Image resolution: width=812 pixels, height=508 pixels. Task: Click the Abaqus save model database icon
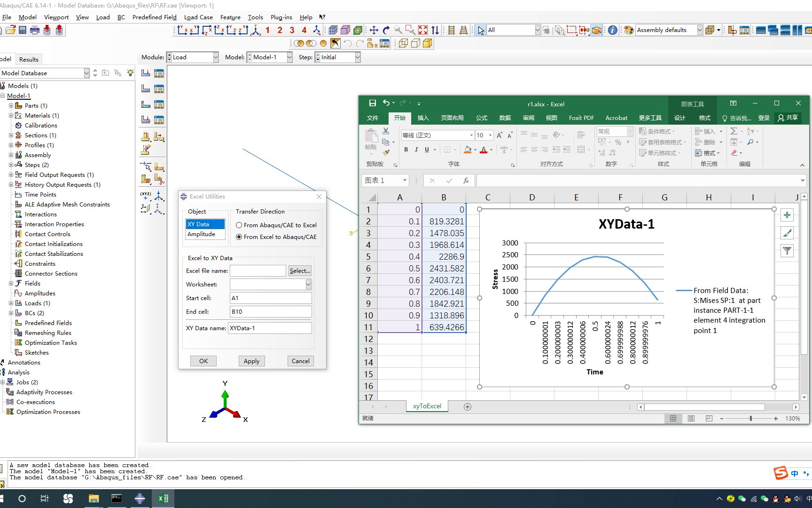coord(23,30)
